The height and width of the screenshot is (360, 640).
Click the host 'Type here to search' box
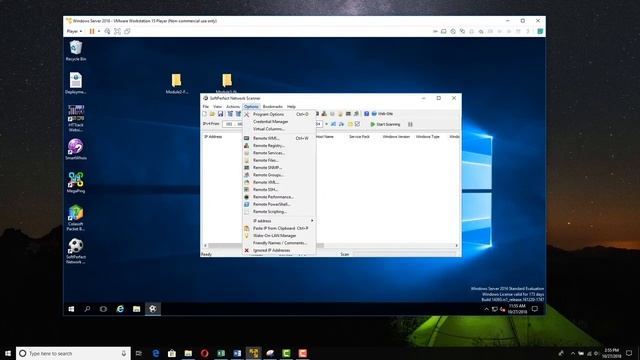[x=73, y=353]
